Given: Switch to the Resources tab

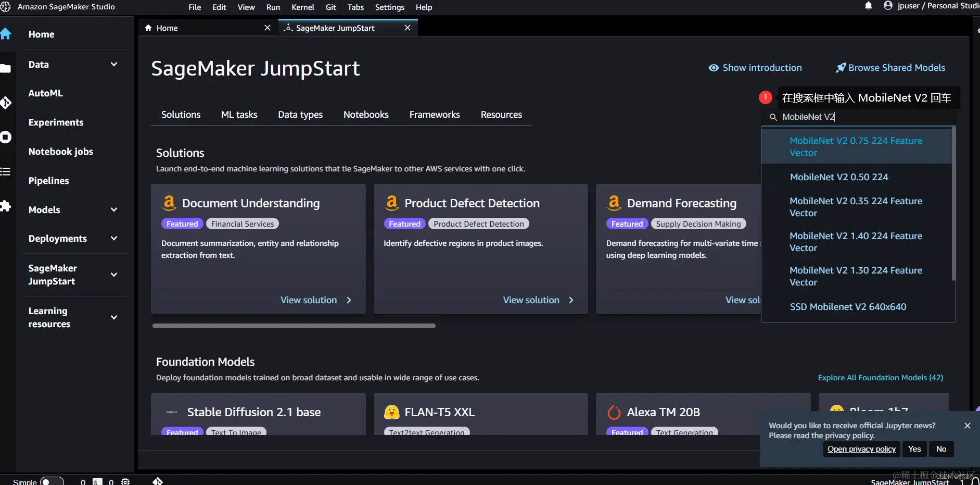Looking at the screenshot, I should [x=501, y=115].
